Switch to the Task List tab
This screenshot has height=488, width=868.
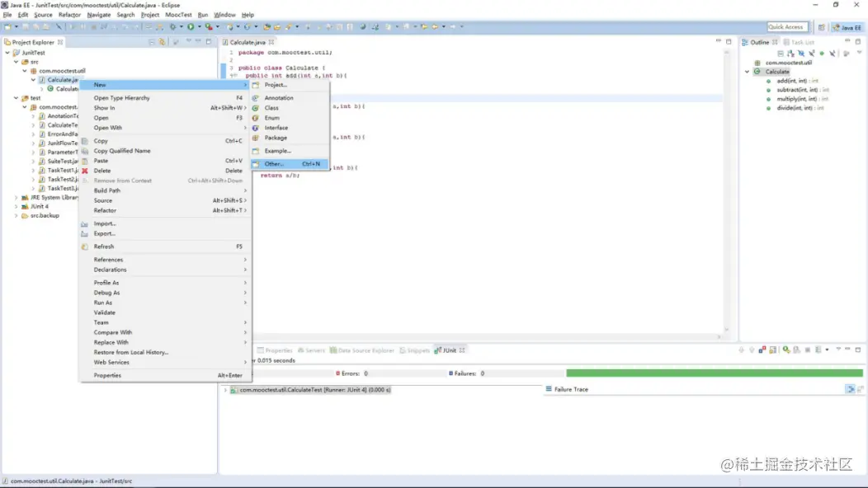coord(799,42)
